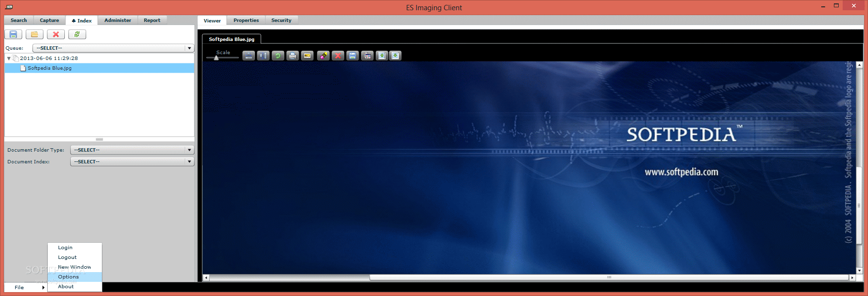Viewport: 868px width, 296px height.
Task: Switch to the Capture tab
Action: click(49, 20)
